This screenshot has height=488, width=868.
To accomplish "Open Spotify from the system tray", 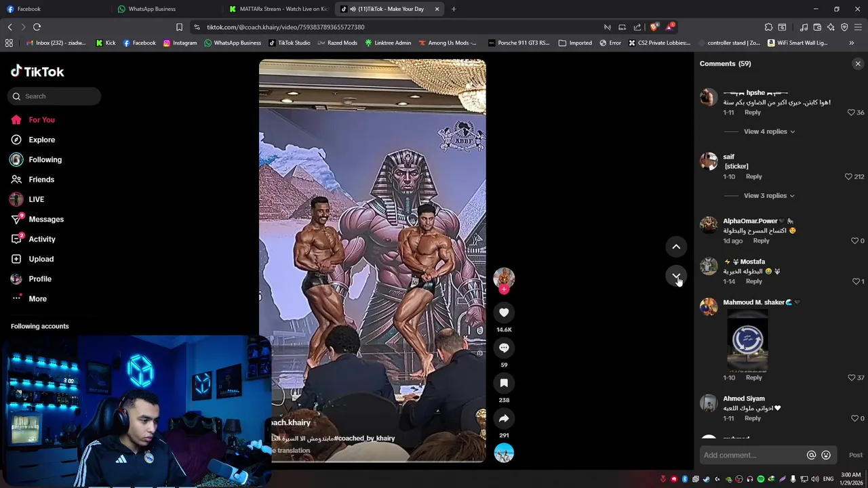I will point(761,479).
